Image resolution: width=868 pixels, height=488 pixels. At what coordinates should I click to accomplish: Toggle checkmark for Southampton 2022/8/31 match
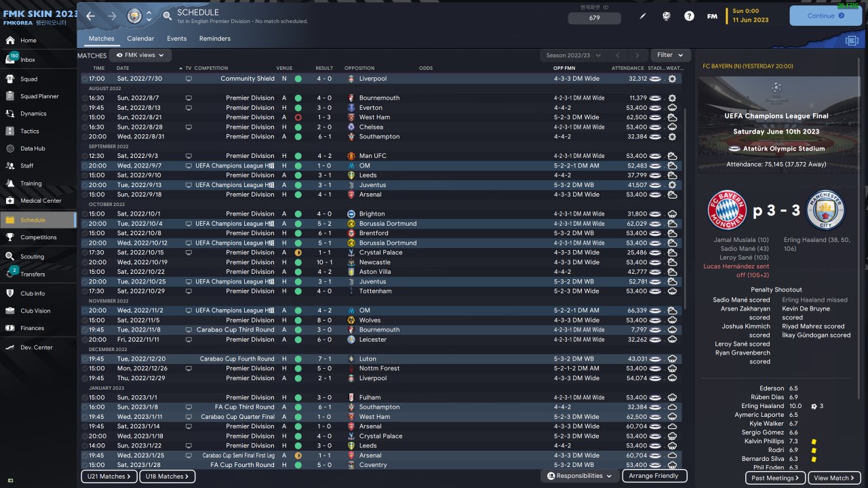tap(85, 136)
